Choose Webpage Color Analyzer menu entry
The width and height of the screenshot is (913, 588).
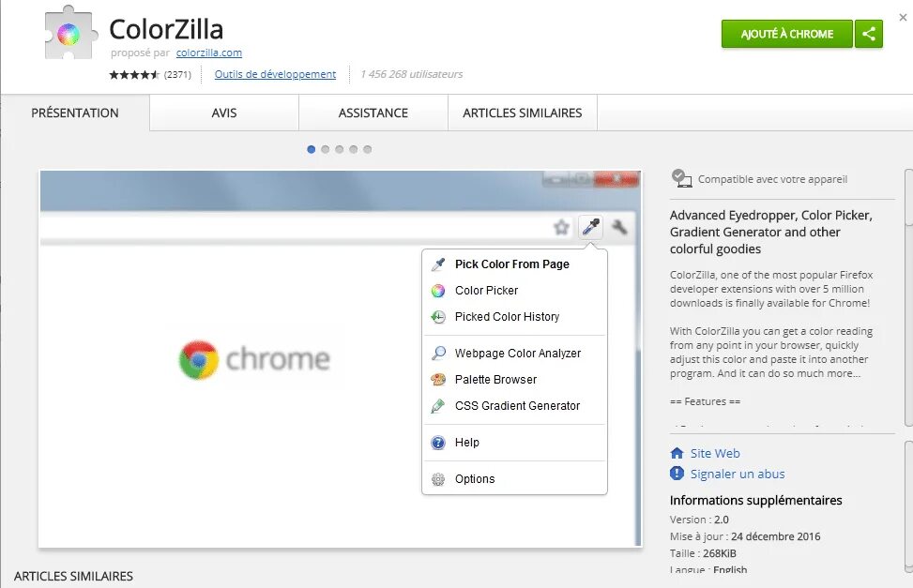click(515, 354)
